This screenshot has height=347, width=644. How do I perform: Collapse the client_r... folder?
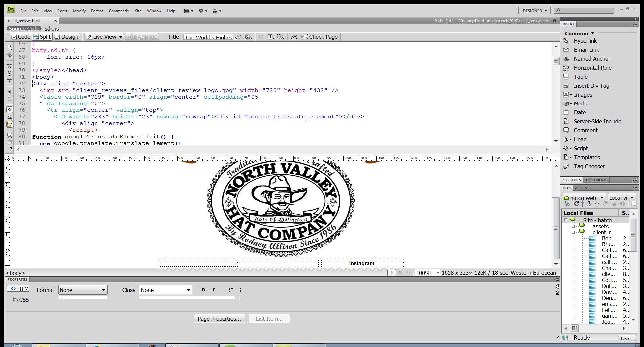click(573, 232)
